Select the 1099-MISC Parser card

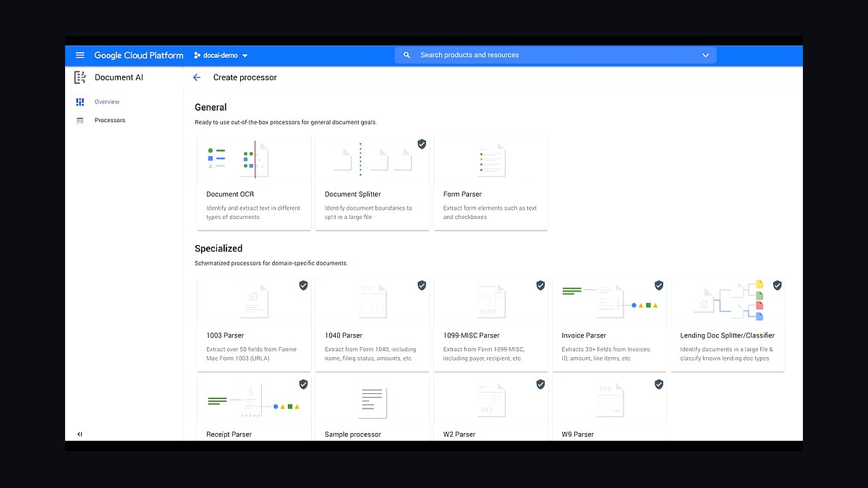[x=491, y=325]
